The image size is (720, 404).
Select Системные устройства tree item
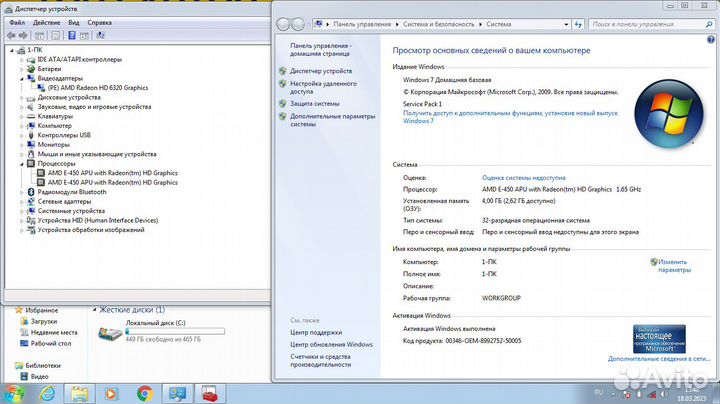pyautogui.click(x=71, y=211)
